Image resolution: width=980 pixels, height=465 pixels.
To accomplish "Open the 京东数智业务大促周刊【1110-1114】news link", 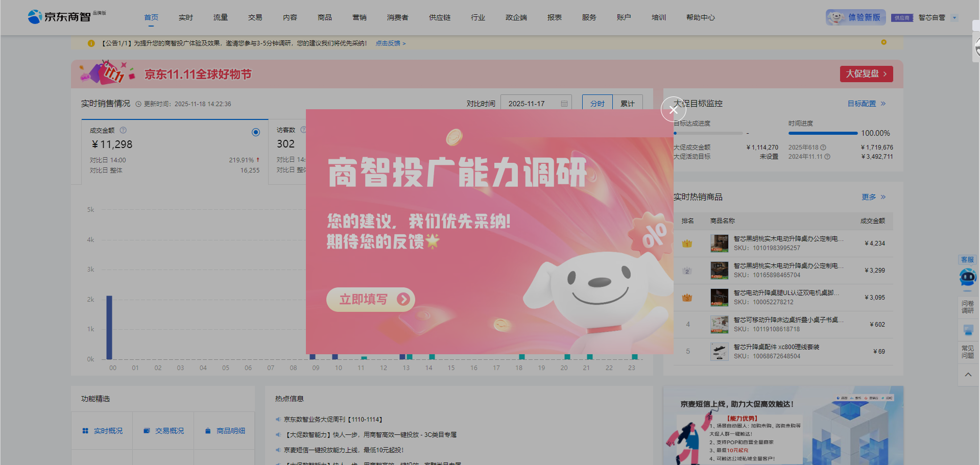I will (x=333, y=420).
